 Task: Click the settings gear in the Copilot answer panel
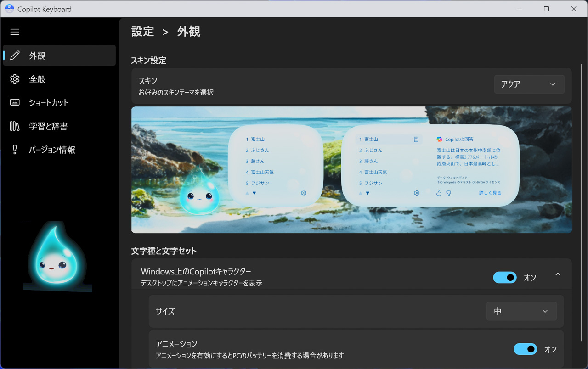point(417,193)
